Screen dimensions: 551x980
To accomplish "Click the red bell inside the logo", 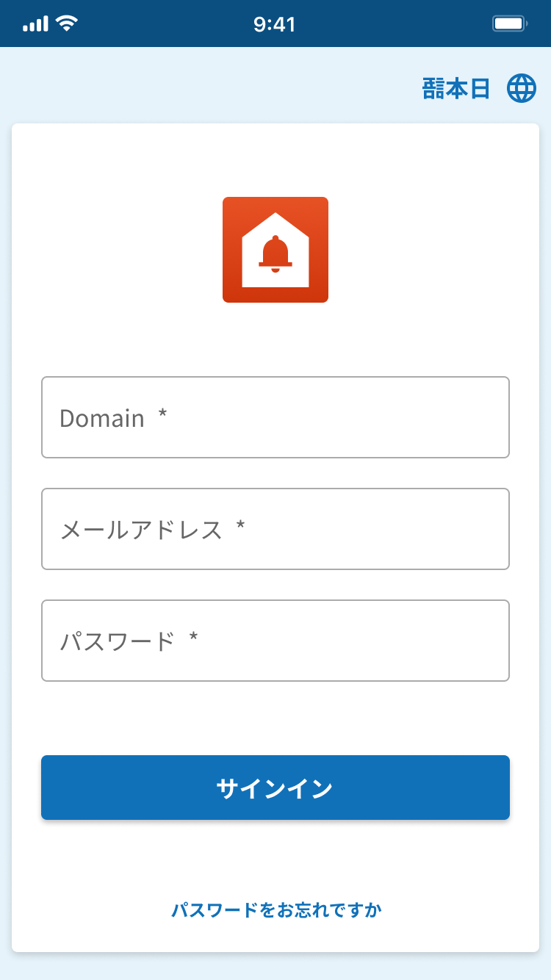I will point(275,253).
